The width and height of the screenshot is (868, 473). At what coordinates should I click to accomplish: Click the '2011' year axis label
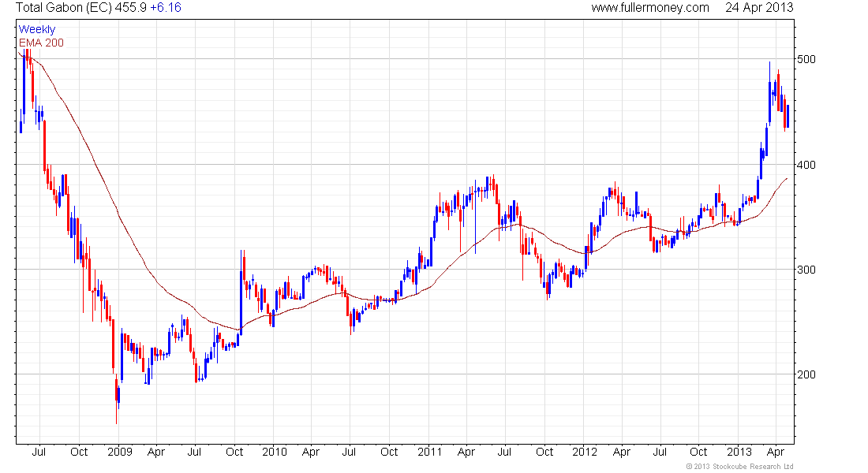[x=429, y=452]
